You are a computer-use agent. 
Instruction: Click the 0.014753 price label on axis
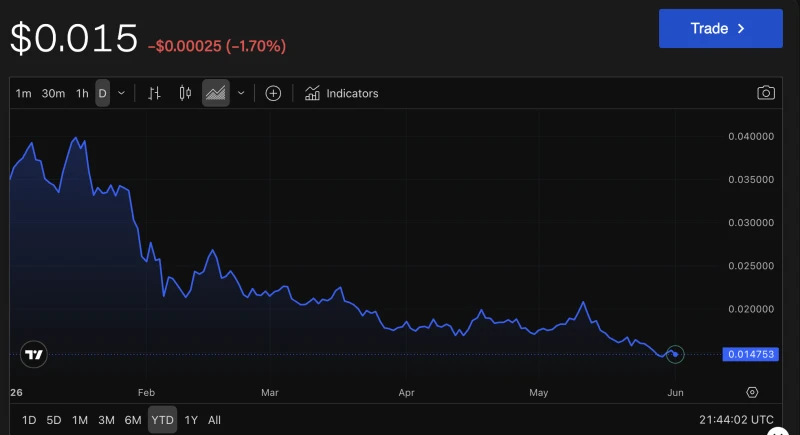[751, 354]
